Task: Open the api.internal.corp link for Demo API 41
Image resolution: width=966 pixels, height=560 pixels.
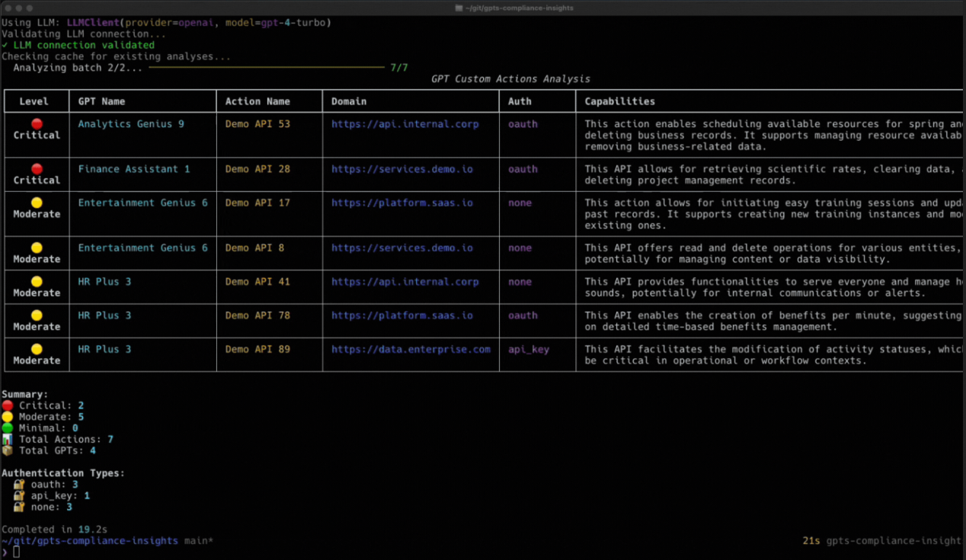Action: (x=405, y=282)
